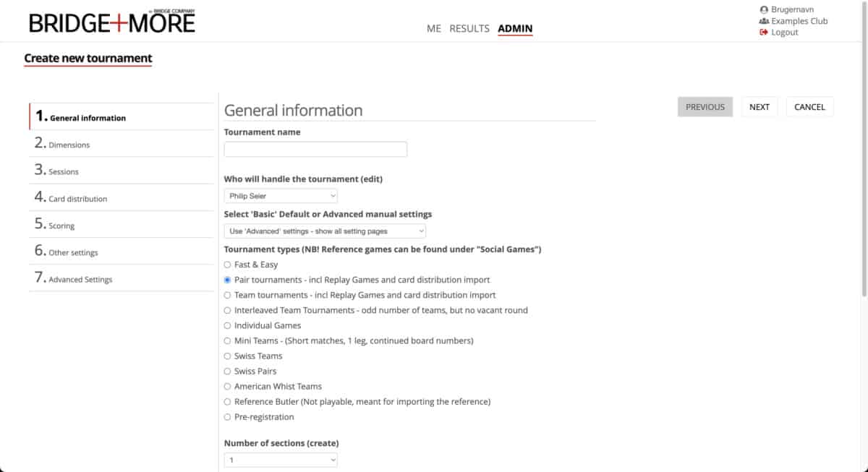The width and height of the screenshot is (868, 472).
Task: Expand the Number of sections dropdown
Action: tap(281, 460)
